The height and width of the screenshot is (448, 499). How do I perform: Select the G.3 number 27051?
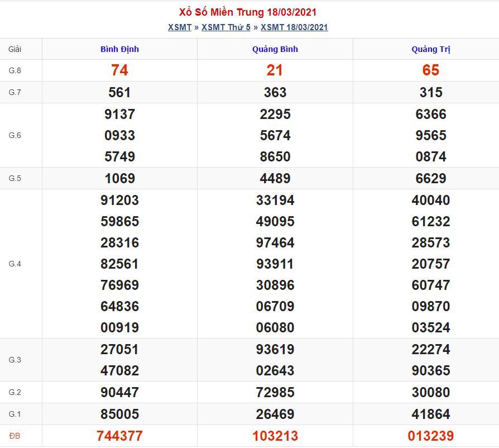point(119,349)
